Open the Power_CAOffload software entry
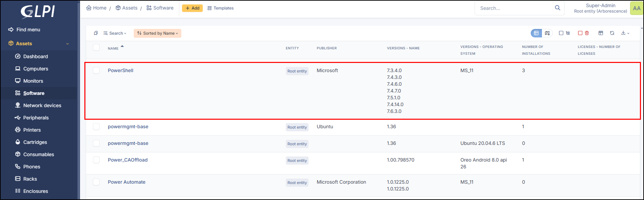 click(x=128, y=160)
